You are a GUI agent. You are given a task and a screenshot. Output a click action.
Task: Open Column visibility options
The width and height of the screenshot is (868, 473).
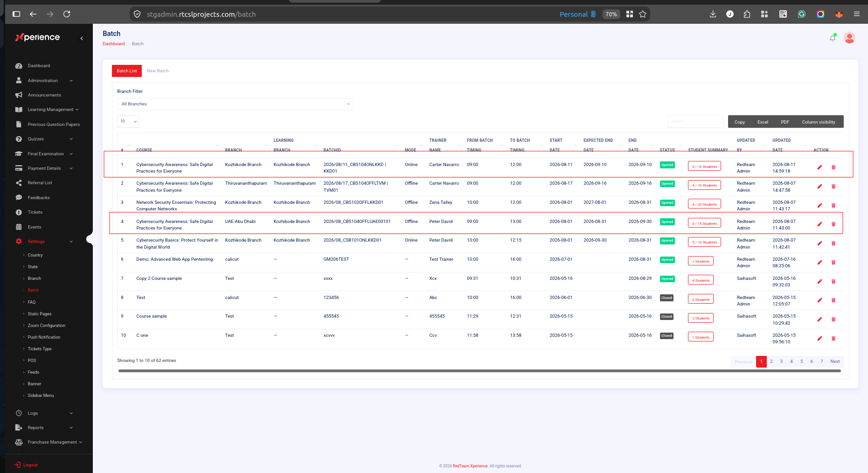tap(819, 122)
